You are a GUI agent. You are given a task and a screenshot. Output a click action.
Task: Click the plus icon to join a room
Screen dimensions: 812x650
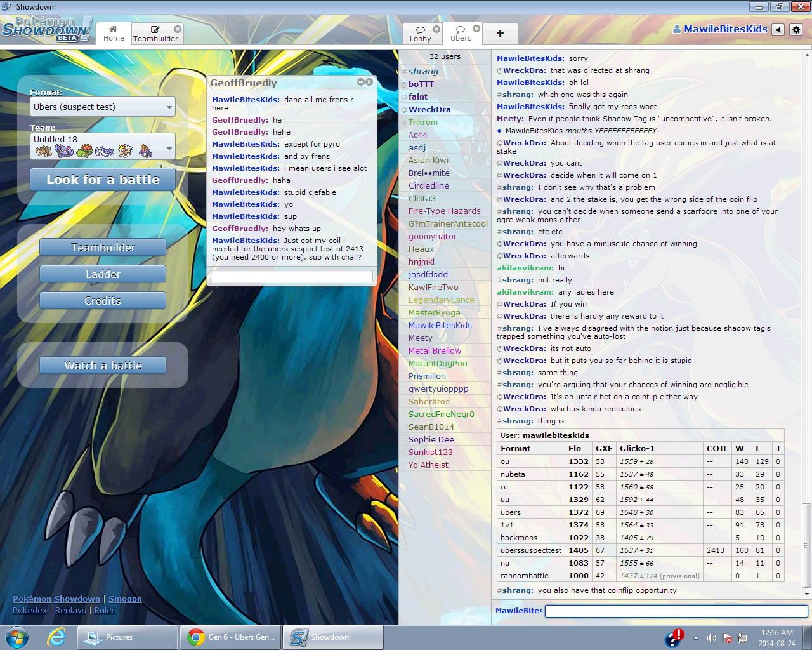[500, 34]
